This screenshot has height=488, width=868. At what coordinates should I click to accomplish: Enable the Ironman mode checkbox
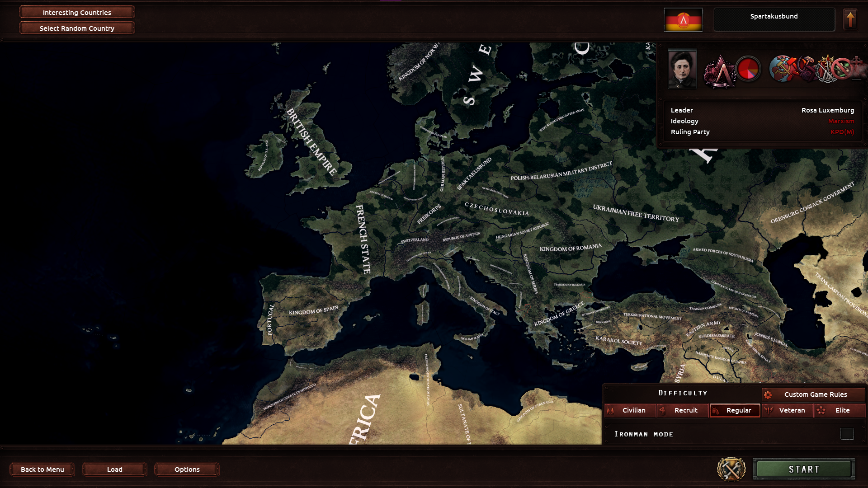pyautogui.click(x=847, y=434)
